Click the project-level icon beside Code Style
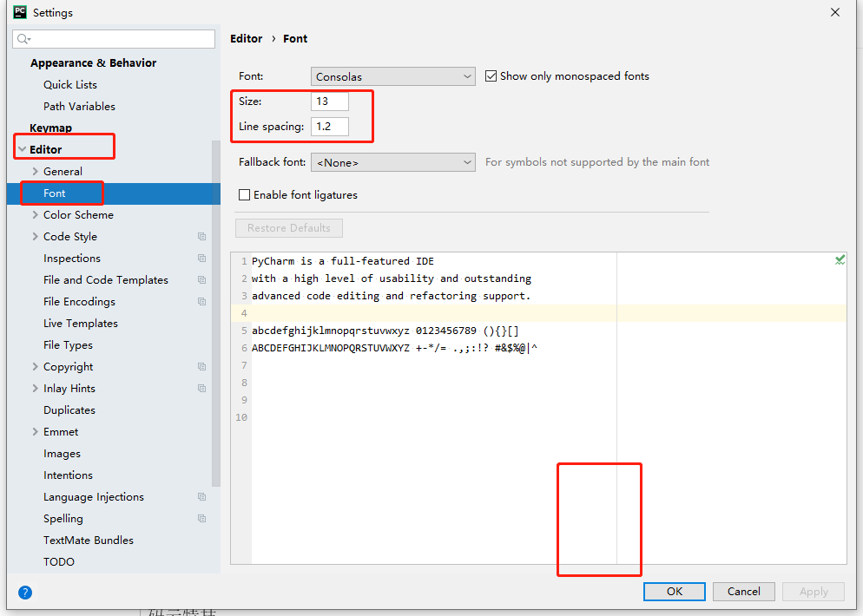863x616 pixels. coord(202,237)
